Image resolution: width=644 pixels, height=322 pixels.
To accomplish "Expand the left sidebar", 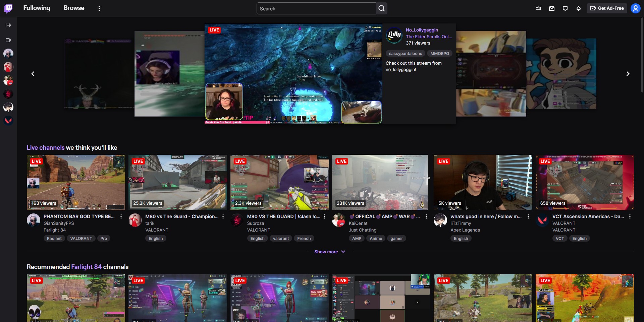I will point(8,25).
